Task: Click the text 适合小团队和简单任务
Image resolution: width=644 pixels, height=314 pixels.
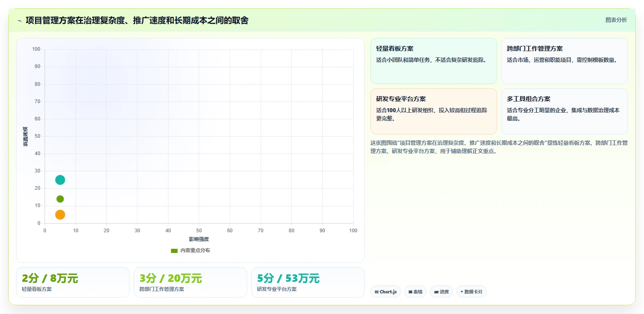Action: 403,60
